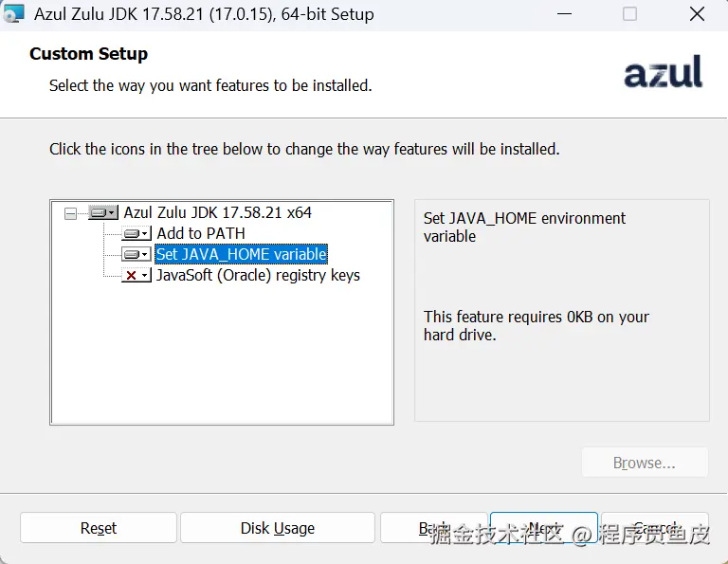This screenshot has width=728, height=564.
Task: Open feature dropdown for Azul Zulu JDK root
Action: [x=103, y=213]
